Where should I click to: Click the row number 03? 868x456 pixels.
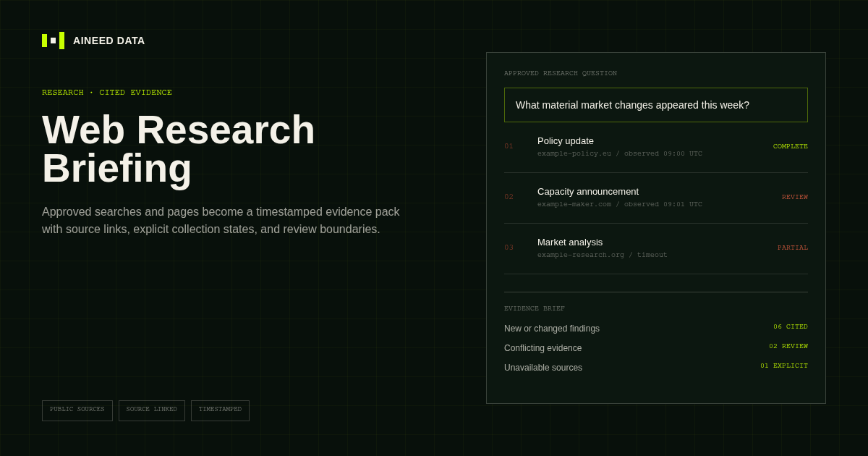[x=509, y=248]
